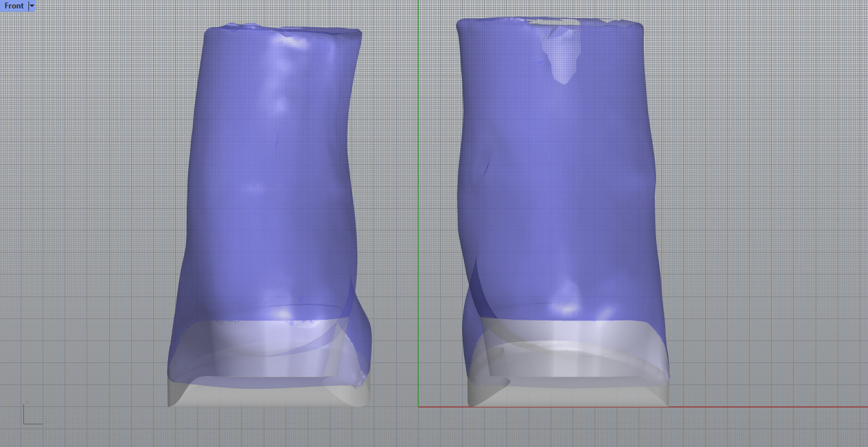Click the green vertical axis line

pos(418,194)
